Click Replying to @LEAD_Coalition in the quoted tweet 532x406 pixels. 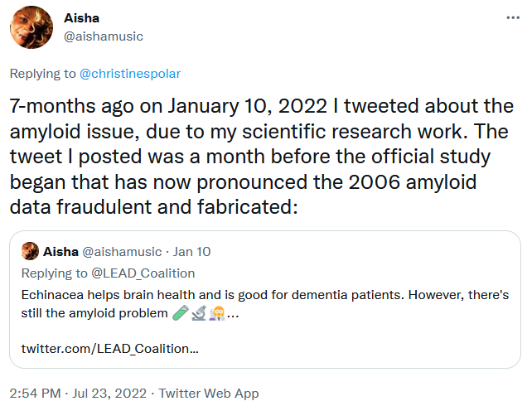click(x=108, y=273)
